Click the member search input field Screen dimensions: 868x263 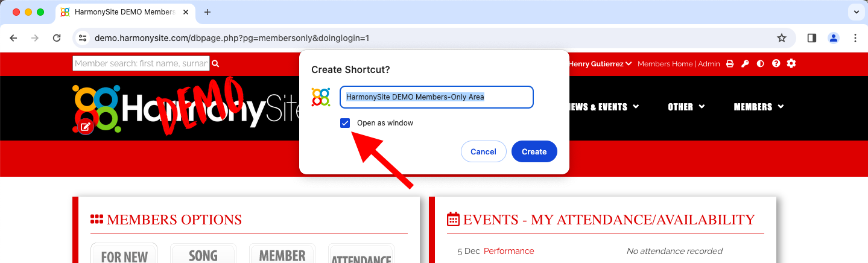tap(141, 63)
